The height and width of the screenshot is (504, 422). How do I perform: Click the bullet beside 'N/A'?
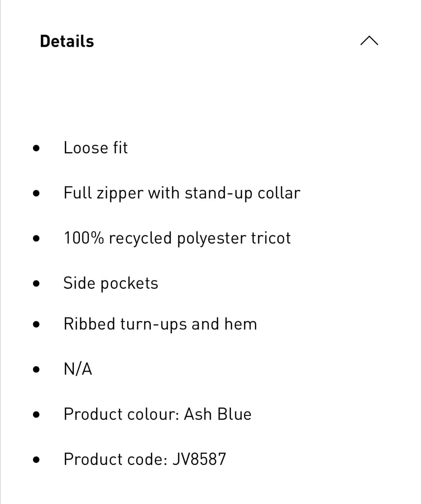point(36,369)
